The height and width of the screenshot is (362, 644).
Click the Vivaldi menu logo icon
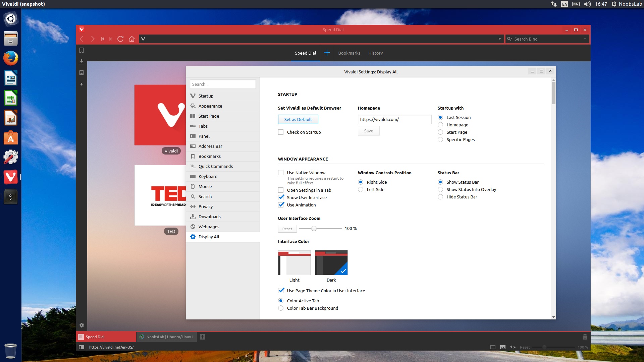pyautogui.click(x=82, y=29)
